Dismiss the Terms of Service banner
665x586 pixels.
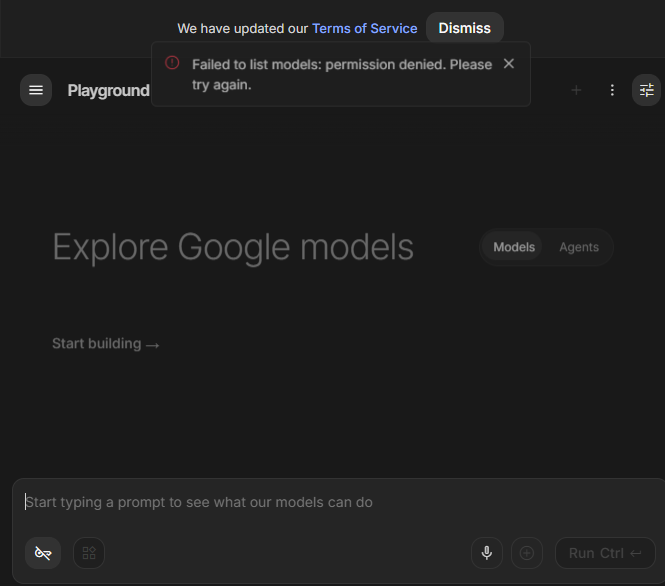coord(464,28)
